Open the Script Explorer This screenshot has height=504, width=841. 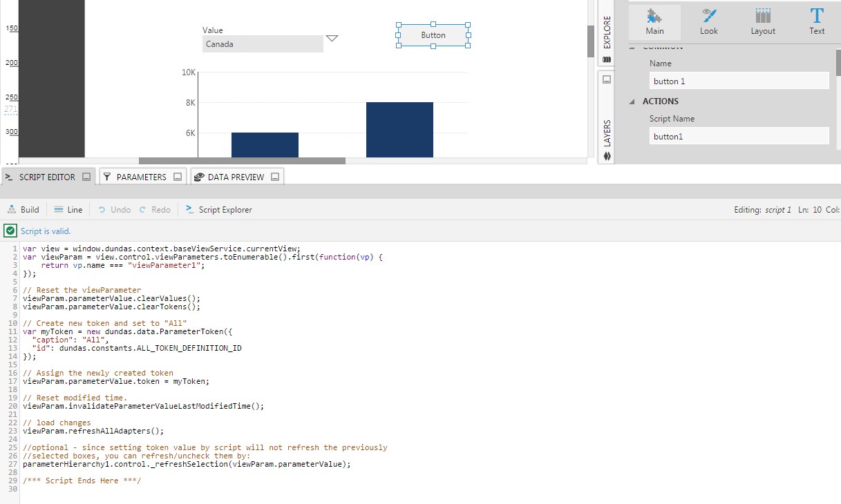click(219, 210)
